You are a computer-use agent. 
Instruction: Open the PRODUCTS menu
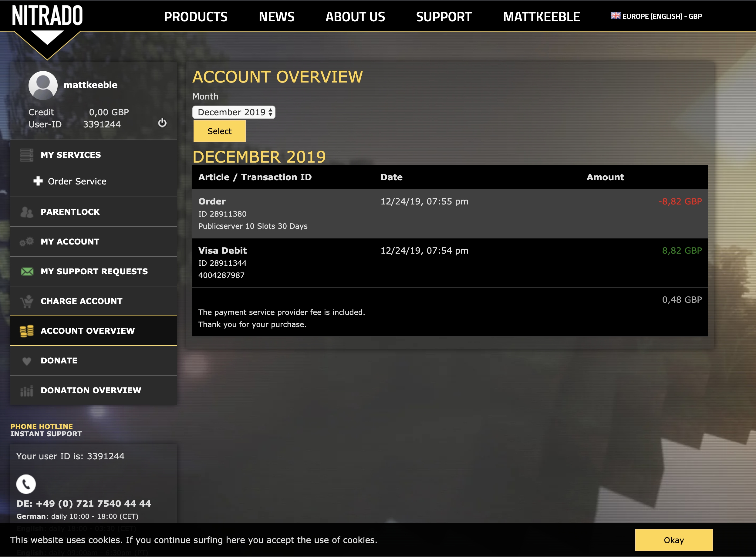(196, 16)
